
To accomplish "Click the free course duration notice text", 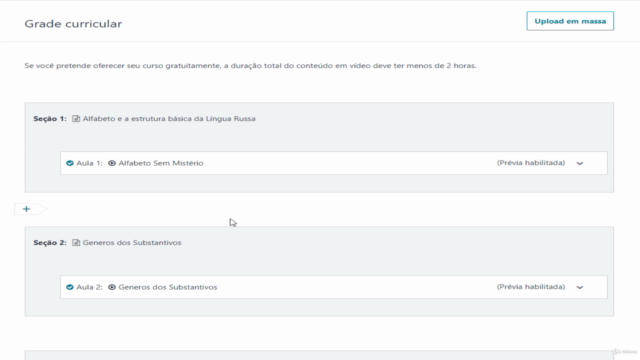I will 250,66.
